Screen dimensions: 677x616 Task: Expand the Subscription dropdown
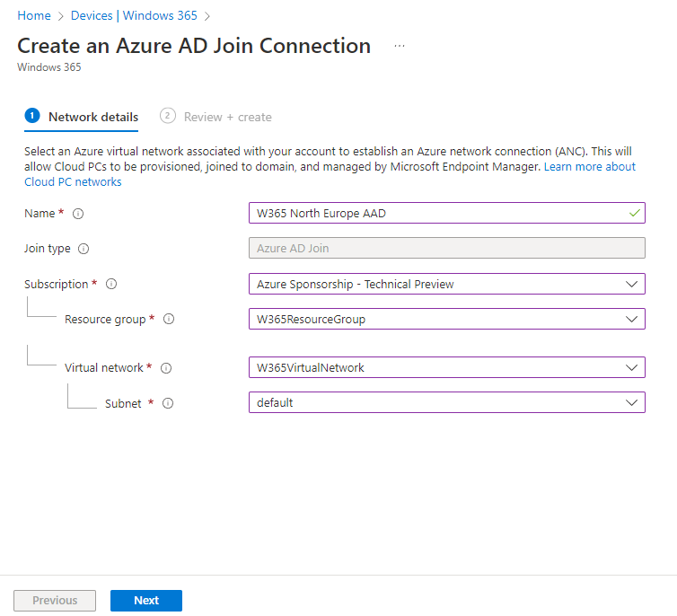(x=447, y=284)
